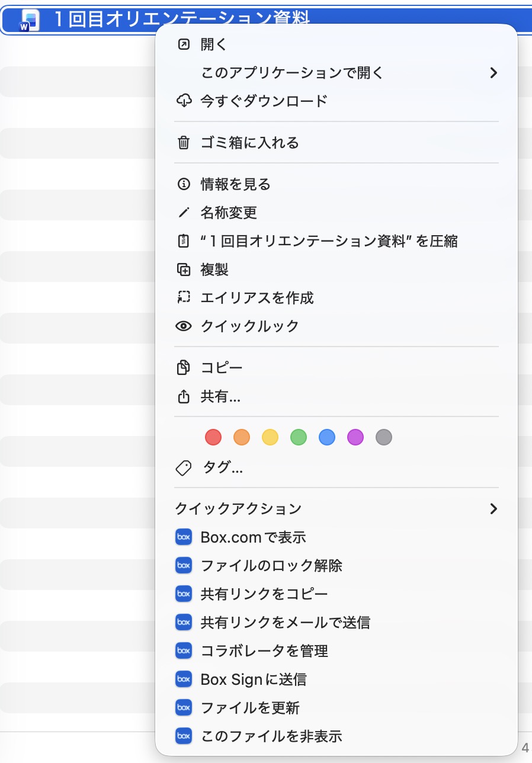The height and width of the screenshot is (763, 532).
Task: Click the trash icon for ゴミ箱に入れる
Action: (184, 143)
